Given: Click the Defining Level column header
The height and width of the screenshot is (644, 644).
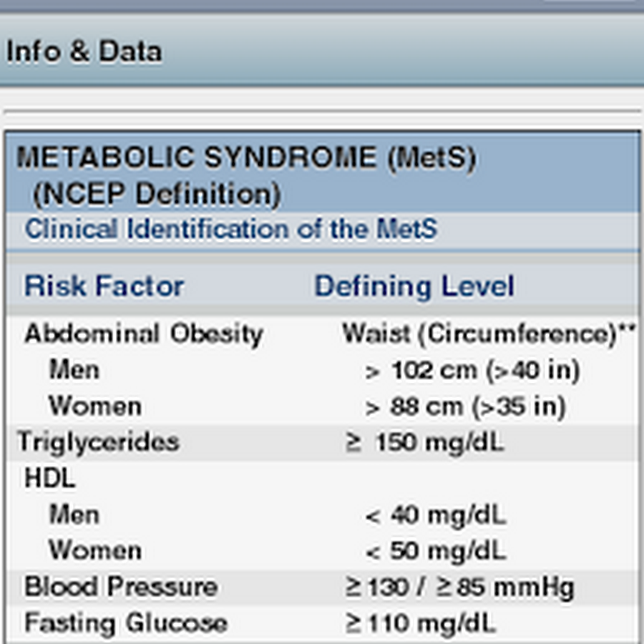Looking at the screenshot, I should (x=414, y=286).
